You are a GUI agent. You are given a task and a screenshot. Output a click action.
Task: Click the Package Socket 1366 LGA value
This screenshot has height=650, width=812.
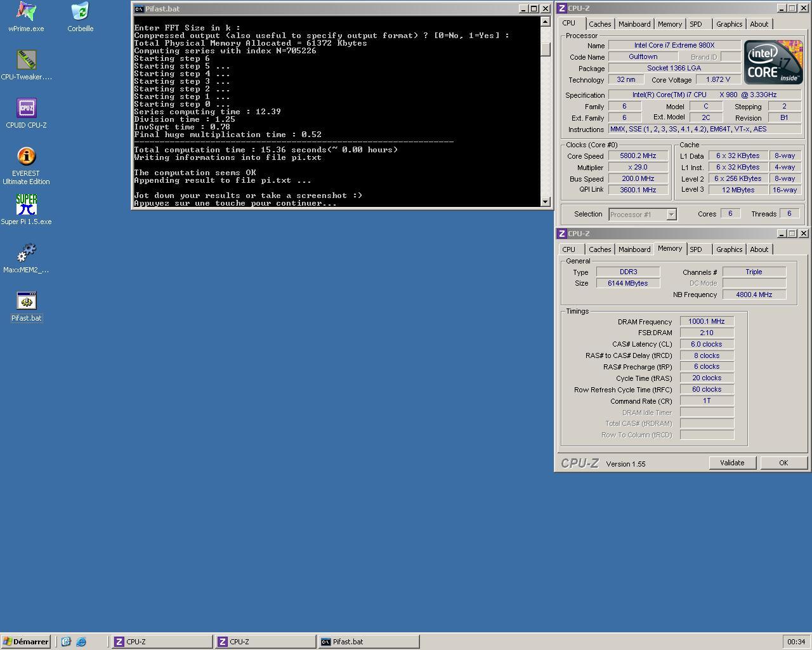pos(674,68)
